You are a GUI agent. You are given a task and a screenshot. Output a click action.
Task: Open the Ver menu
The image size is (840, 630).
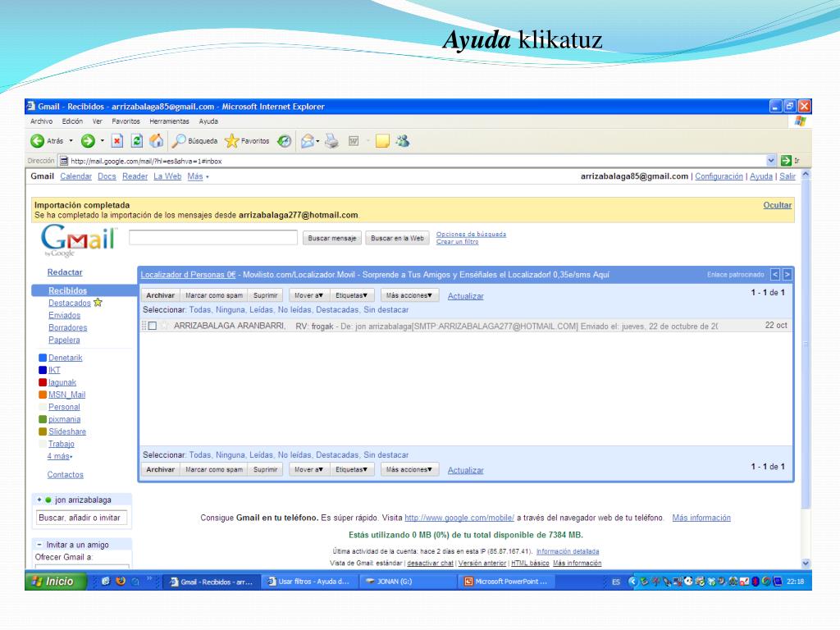point(97,121)
